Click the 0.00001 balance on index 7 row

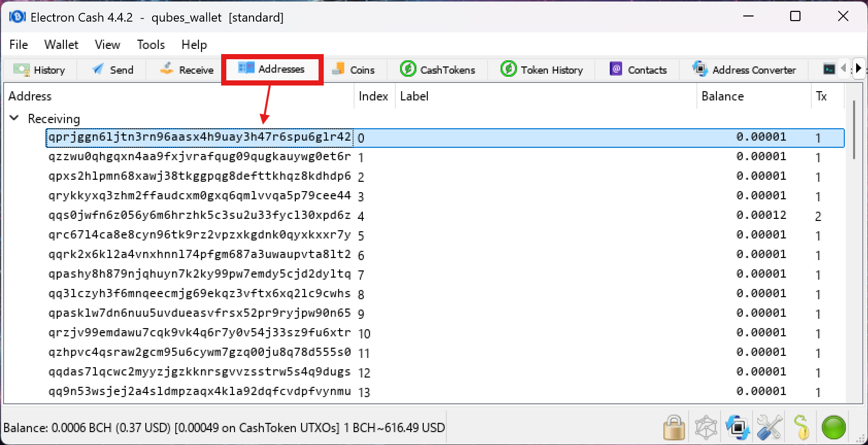tap(761, 274)
